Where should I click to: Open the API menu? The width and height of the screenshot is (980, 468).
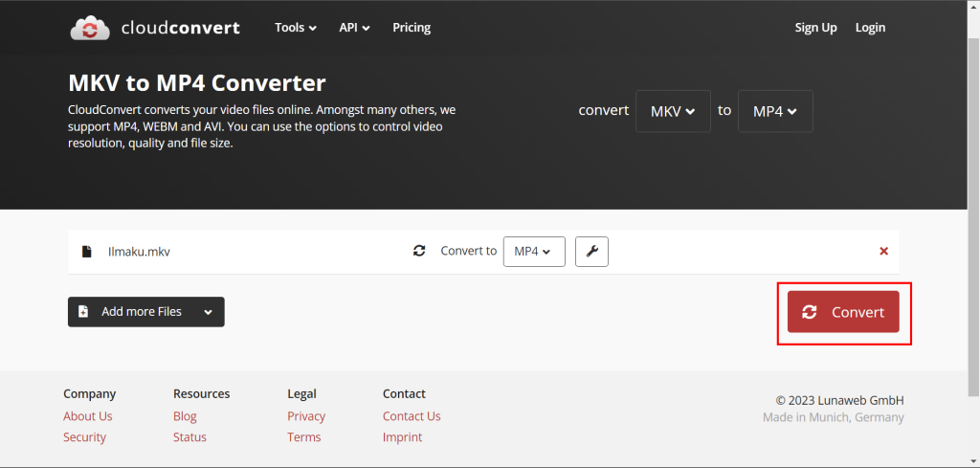pyautogui.click(x=354, y=28)
